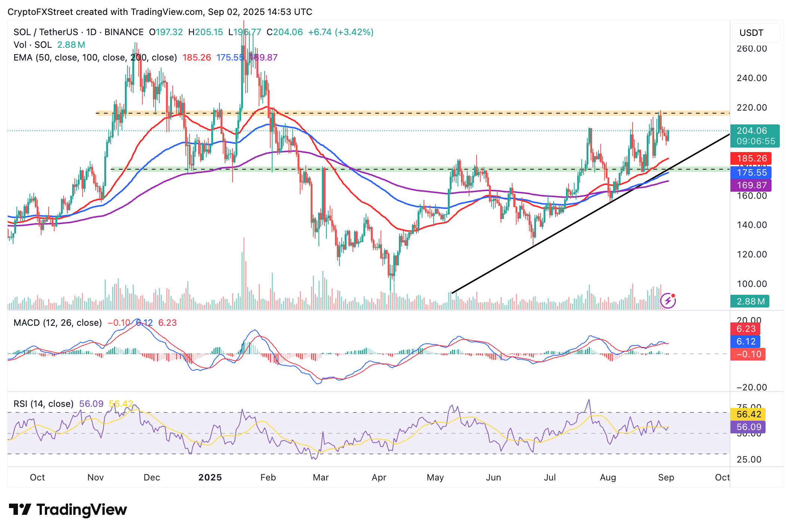Click the 240.00 level on price scale
The width and height of the screenshot is (791, 532).
(x=751, y=78)
